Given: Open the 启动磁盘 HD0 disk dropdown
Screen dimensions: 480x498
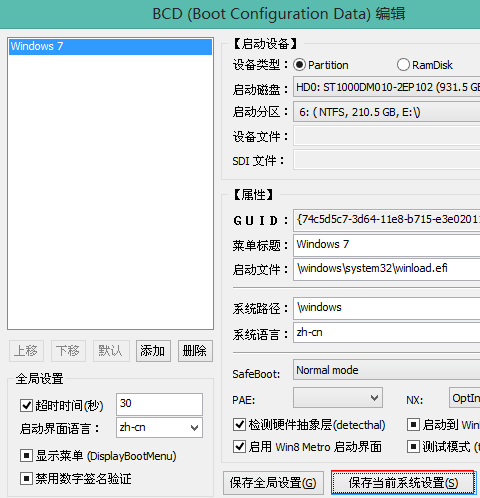Looking at the screenshot, I should point(387,87).
